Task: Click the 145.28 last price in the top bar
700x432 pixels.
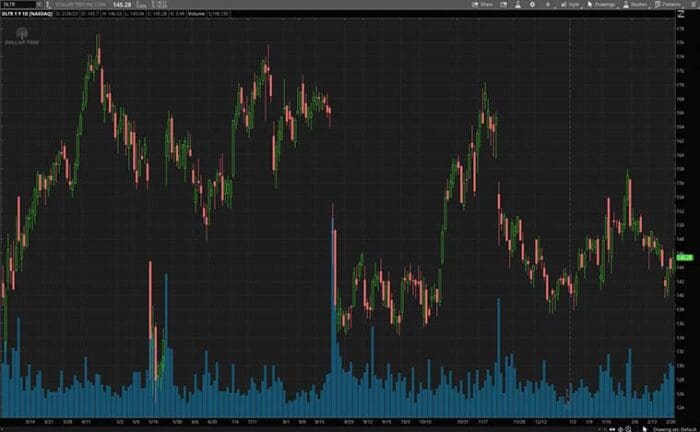Action: tap(122, 4)
